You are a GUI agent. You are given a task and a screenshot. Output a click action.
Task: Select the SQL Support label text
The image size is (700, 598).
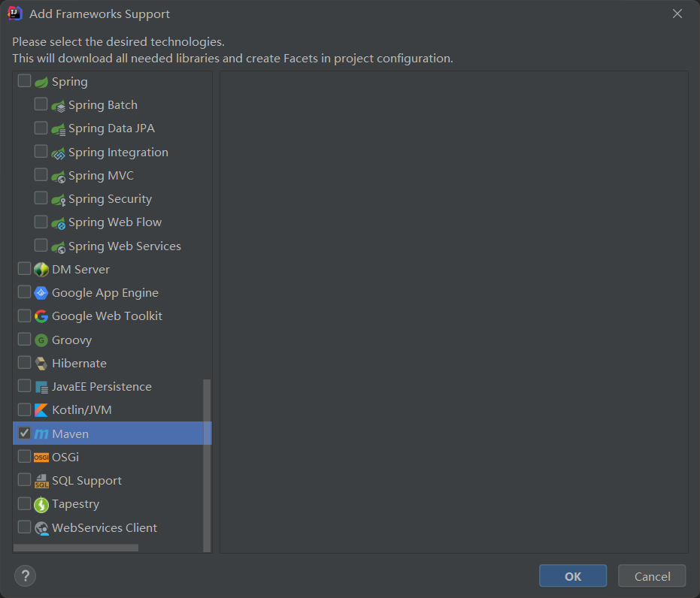coord(86,481)
